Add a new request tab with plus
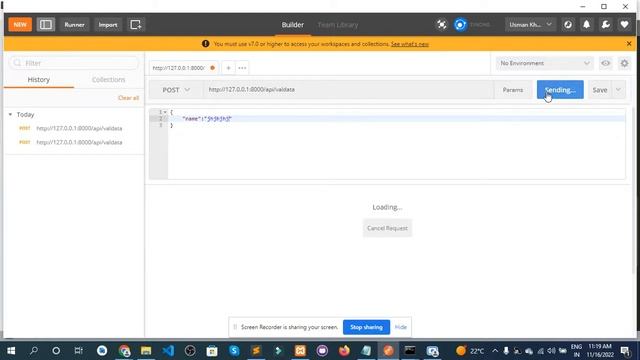Viewport: 640px width, 360px height. coord(229,68)
